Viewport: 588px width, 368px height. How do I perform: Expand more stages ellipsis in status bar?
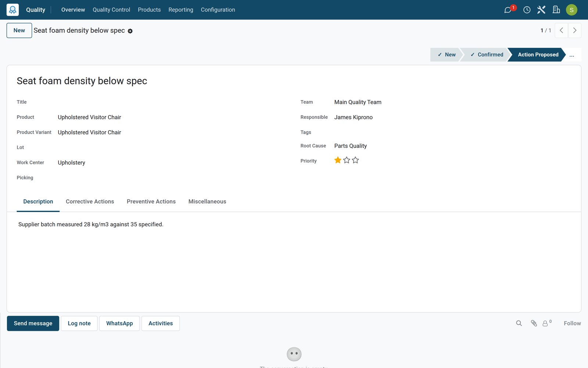[x=572, y=55]
